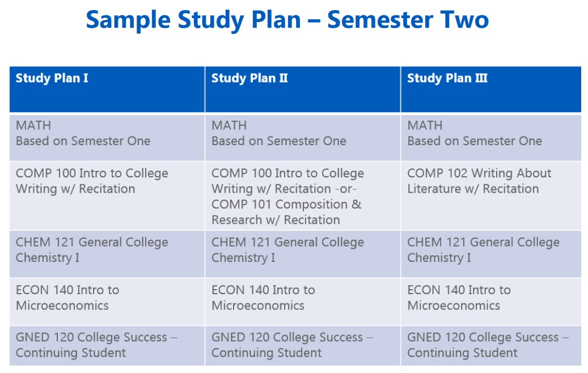Select the 'Study Plan III' column header
The image size is (588, 373).
click(x=447, y=78)
